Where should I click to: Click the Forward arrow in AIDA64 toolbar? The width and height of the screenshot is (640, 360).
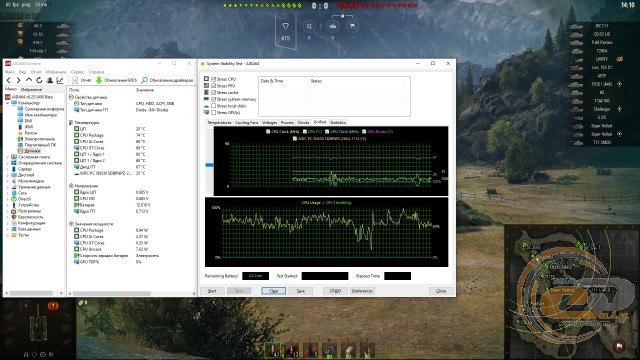[x=18, y=80]
